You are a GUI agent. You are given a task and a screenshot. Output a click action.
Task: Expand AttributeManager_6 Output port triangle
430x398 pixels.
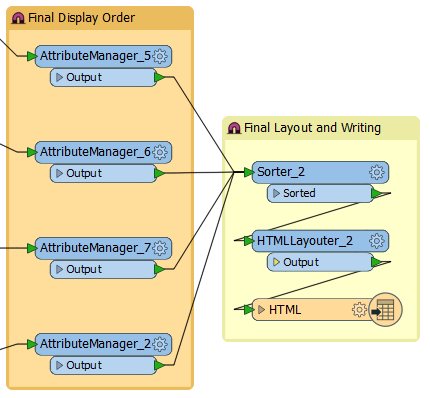[x=59, y=173]
